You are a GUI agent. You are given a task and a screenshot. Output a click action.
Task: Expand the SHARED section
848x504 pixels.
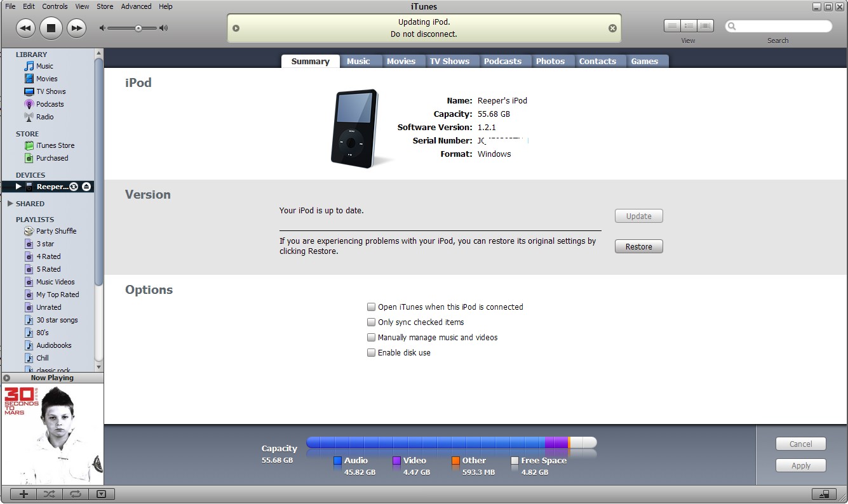10,204
